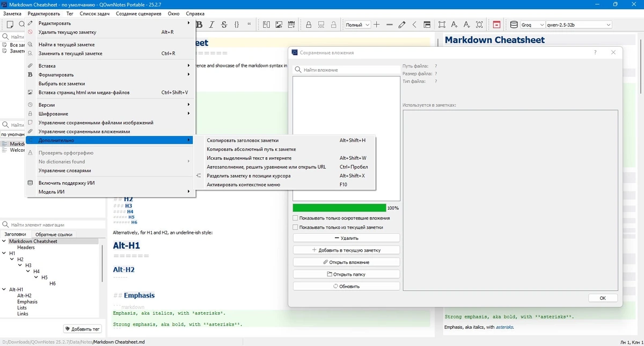
Task: Click the minus icon in the toolbar
Action: point(389,25)
